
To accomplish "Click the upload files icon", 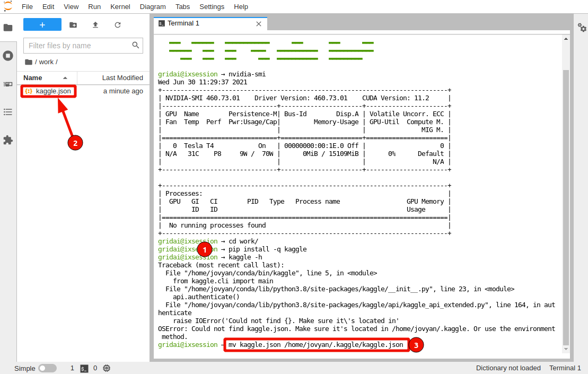I will coord(95,25).
